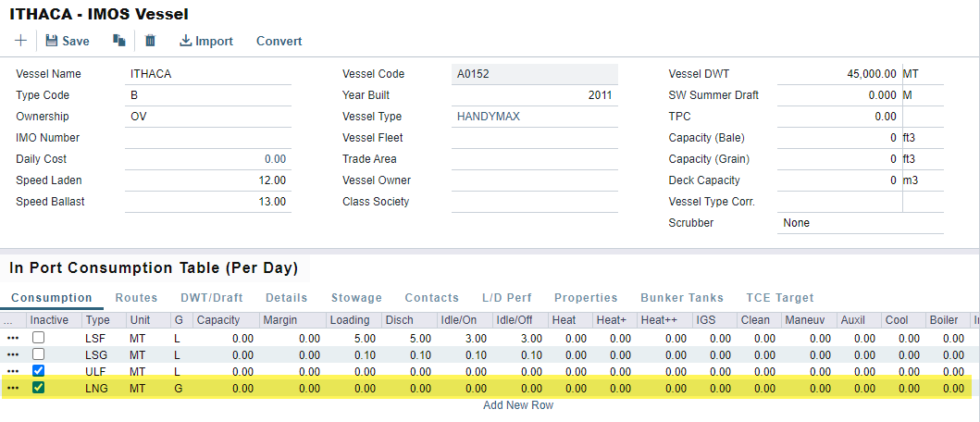Viewport: 980px width, 422px height.
Task: Open row menu dots for LSG row
Action: [13, 355]
